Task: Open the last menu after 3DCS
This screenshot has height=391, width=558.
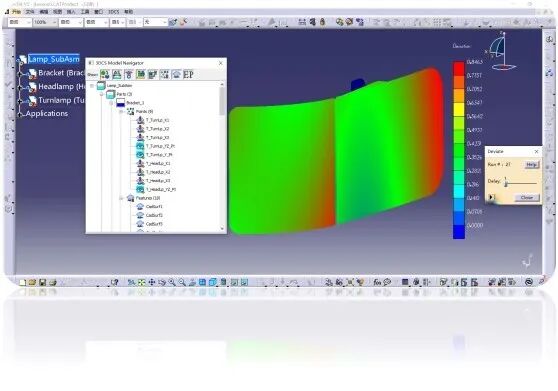Action: point(128,12)
